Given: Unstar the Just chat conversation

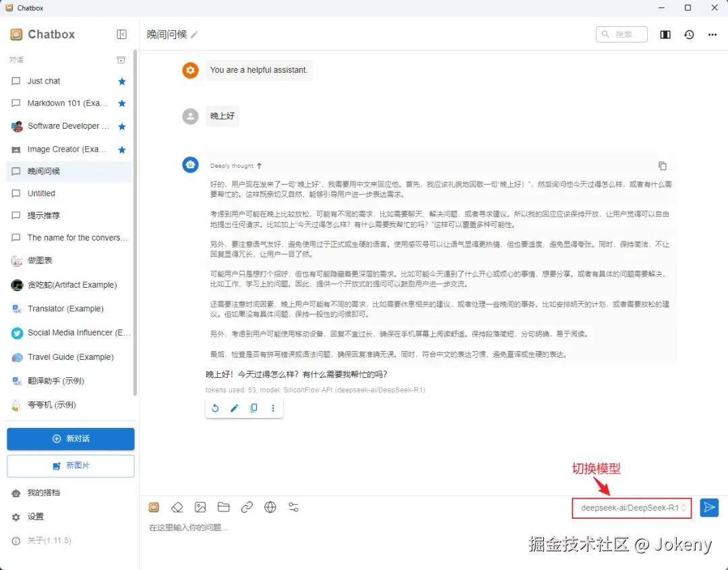Looking at the screenshot, I should 122,82.
